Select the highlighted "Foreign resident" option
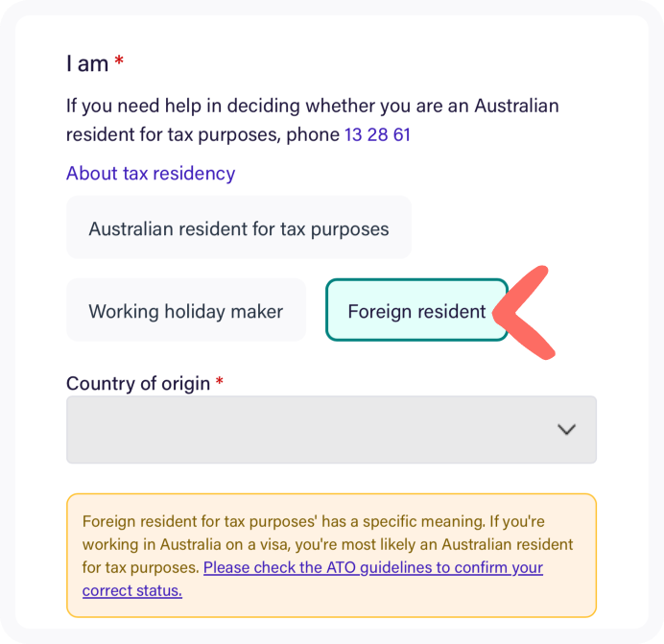Screen dimensions: 664x644 [416, 311]
